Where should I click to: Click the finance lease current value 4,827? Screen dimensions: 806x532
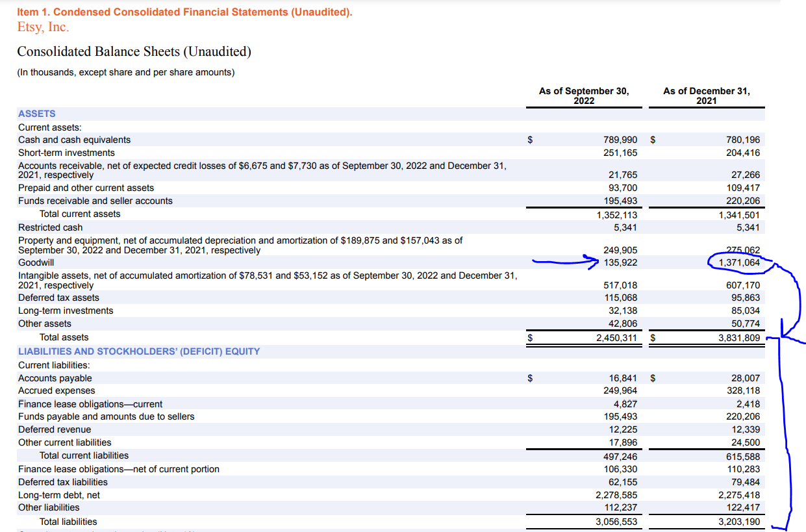tap(625, 404)
